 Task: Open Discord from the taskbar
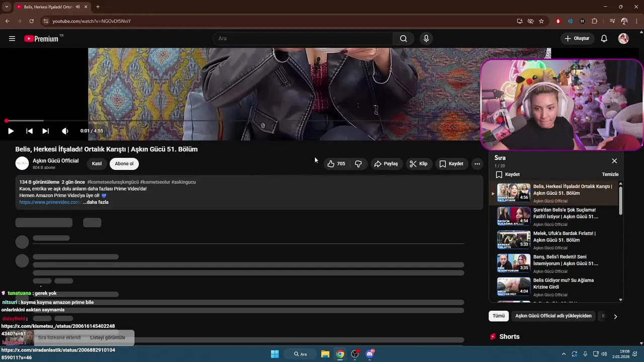tap(370, 354)
